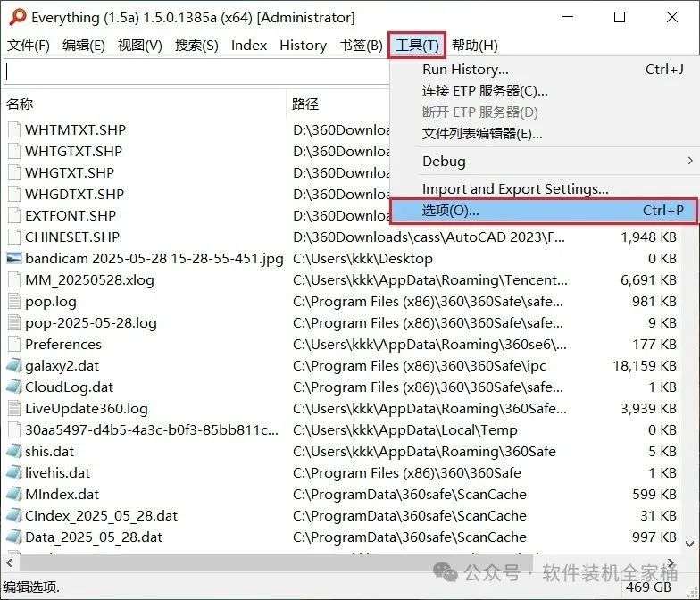700x600 pixels.
Task: Click the icon beside Data_2025_05_28.dat
Action: pos(14,537)
